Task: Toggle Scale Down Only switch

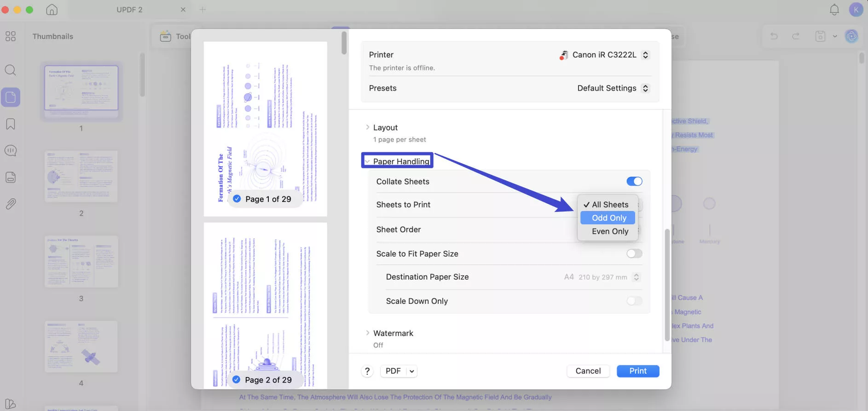Action: coord(634,301)
